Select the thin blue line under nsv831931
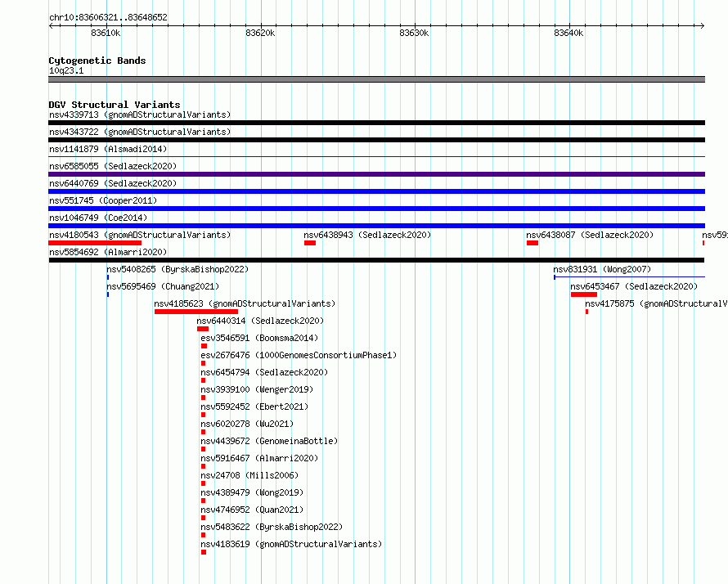This screenshot has width=728, height=584. click(x=630, y=277)
